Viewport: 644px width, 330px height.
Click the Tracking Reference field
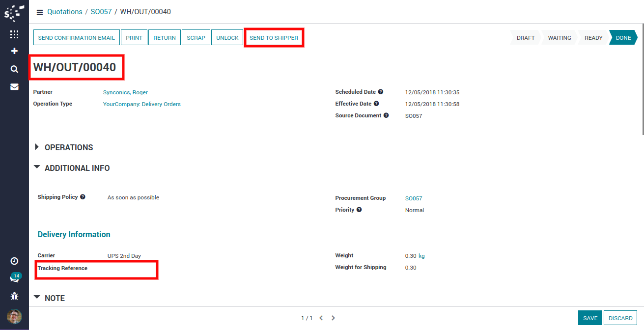[123, 269]
